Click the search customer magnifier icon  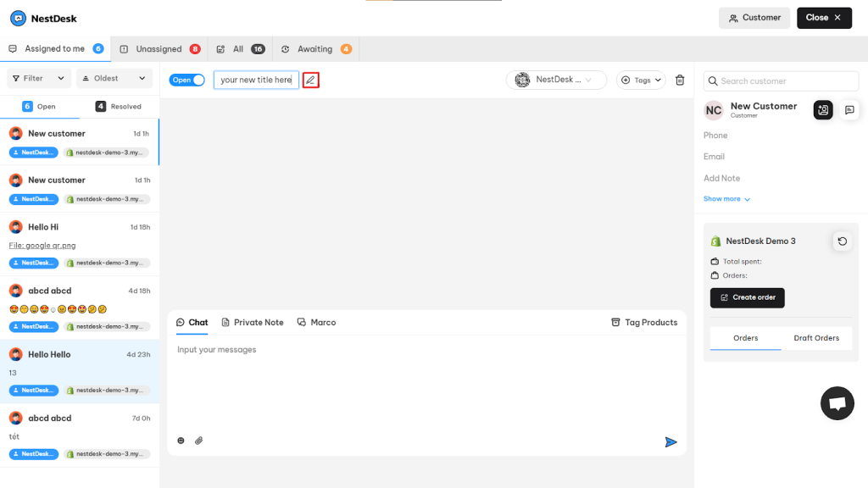712,80
